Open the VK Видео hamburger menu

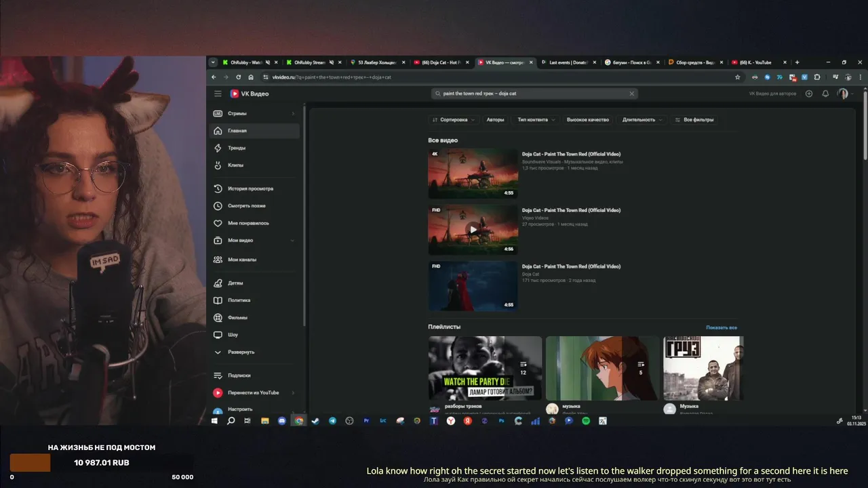218,94
